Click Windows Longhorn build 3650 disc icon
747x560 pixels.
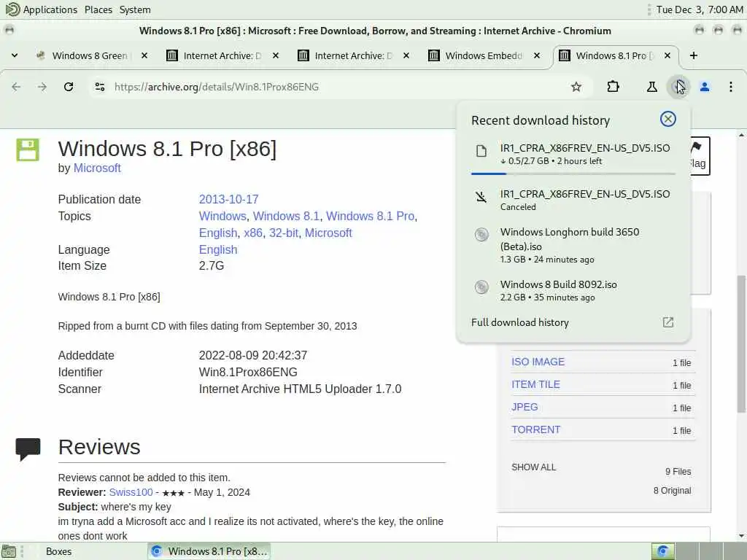(x=481, y=234)
